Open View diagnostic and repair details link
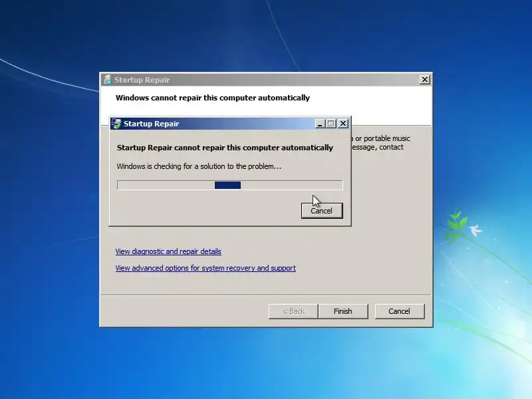The width and height of the screenshot is (532, 399). (x=168, y=251)
